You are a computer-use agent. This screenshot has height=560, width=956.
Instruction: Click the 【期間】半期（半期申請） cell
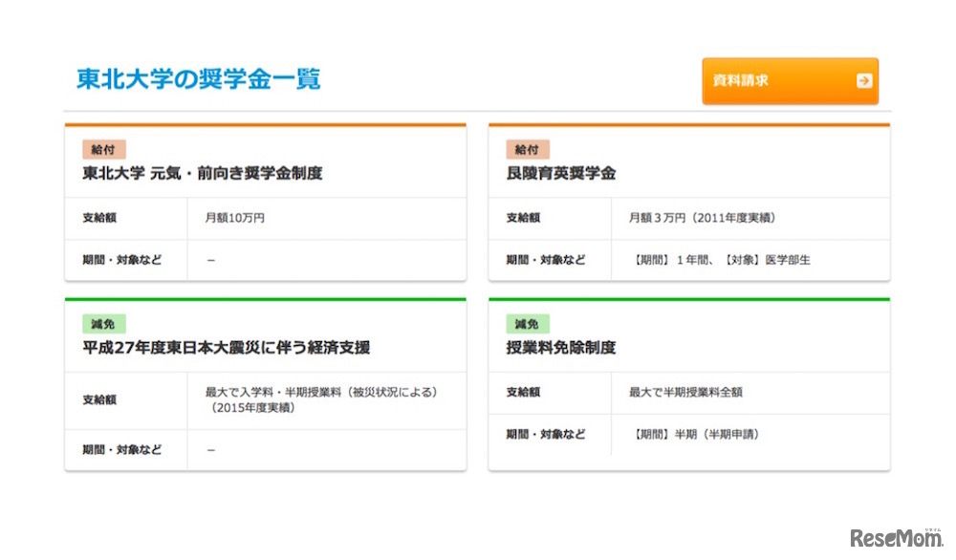[699, 435]
